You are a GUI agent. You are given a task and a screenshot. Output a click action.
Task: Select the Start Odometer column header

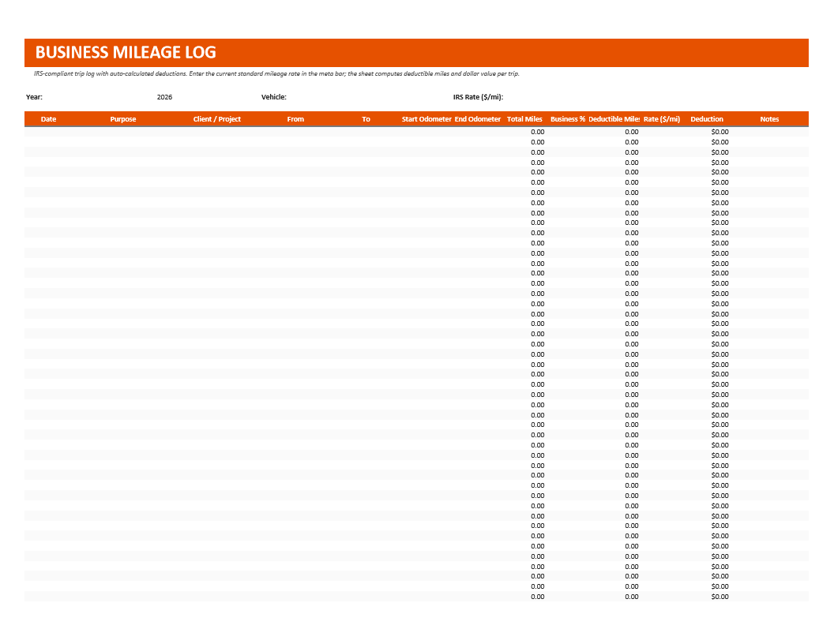(x=426, y=119)
